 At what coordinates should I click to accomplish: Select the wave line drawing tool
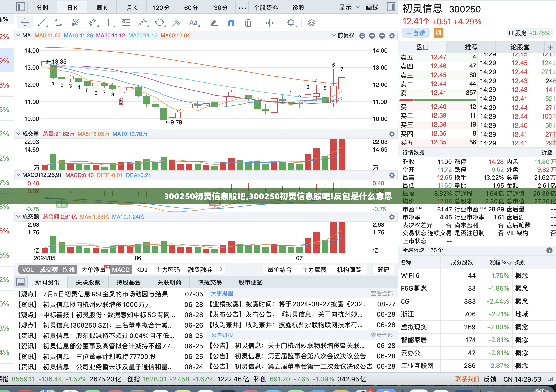pyautogui.click(x=143, y=23)
